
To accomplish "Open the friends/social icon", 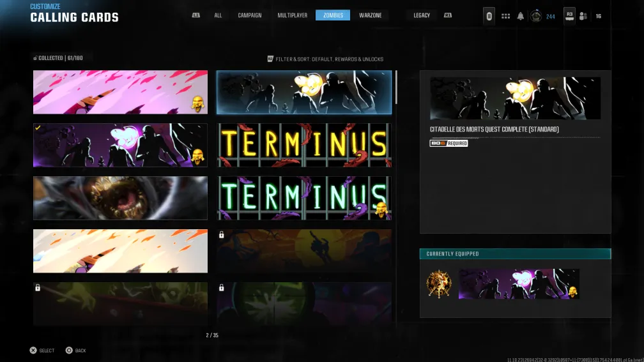I will 583,16.
